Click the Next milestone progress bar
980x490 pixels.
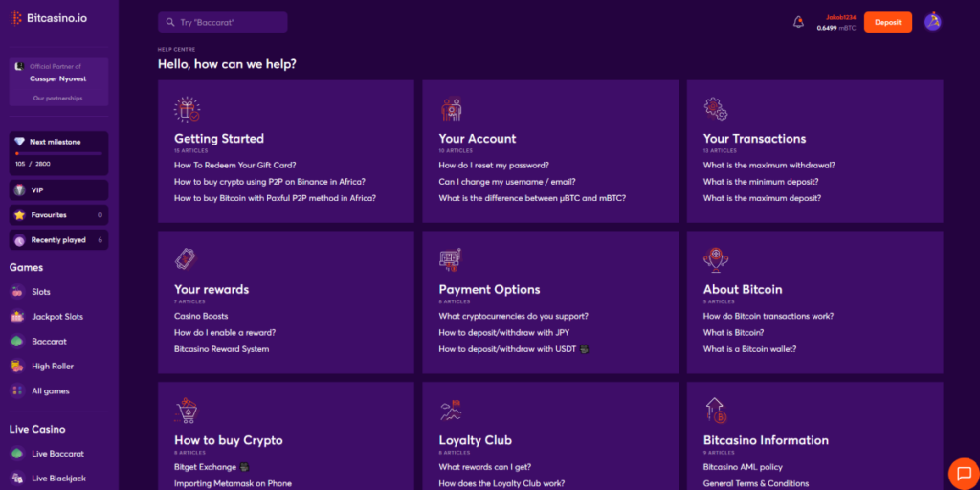pyautogui.click(x=57, y=153)
